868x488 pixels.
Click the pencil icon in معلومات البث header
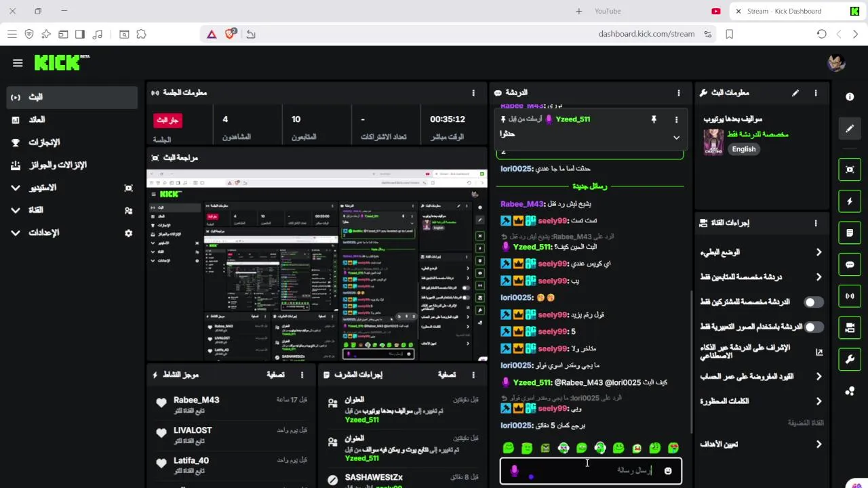coord(795,93)
